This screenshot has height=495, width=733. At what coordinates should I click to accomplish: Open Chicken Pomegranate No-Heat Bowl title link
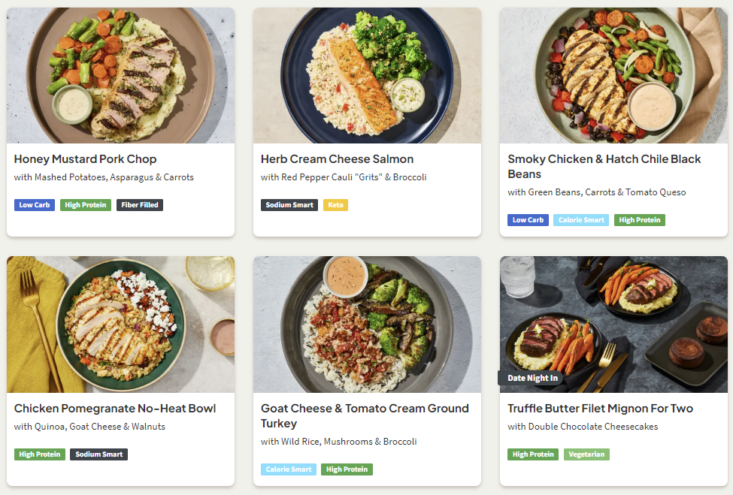(x=115, y=408)
